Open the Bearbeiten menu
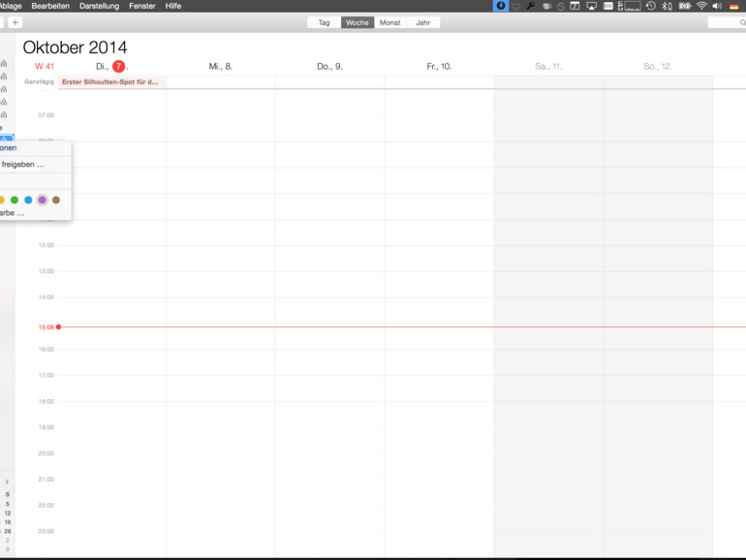746x560 pixels. (50, 6)
